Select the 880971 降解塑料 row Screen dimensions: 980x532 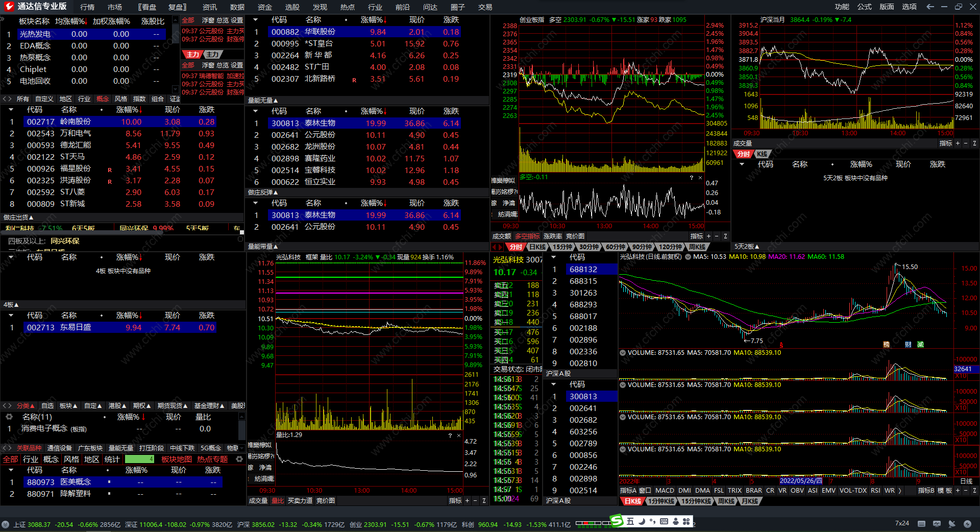(122, 494)
